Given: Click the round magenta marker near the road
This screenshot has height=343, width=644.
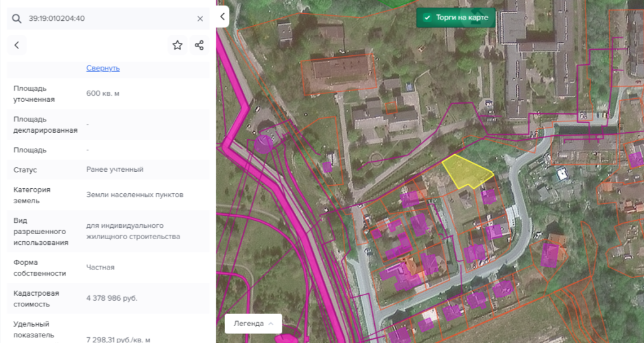Looking at the screenshot, I should [265, 144].
